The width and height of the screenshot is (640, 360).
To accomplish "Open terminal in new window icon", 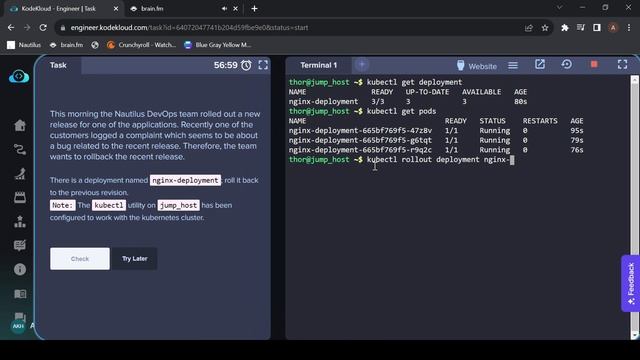I will 540,64.
